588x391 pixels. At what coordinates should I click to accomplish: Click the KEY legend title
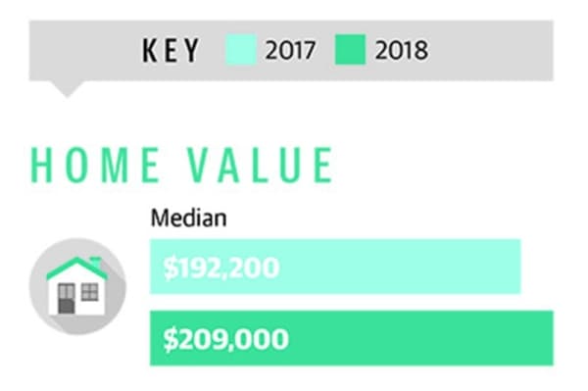click(x=171, y=50)
